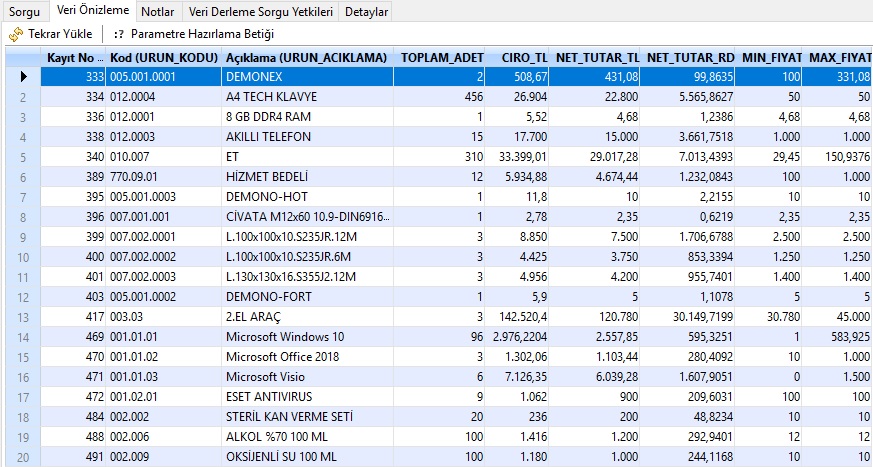Select the ESET ANTIVIRUS description cell
The width and height of the screenshot is (873, 467).
[306, 397]
